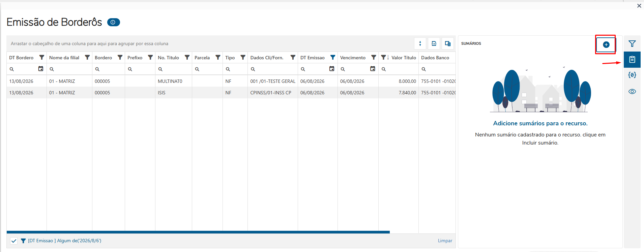The image size is (644, 252).
Task: Open the column chooser icon
Action: [448, 43]
